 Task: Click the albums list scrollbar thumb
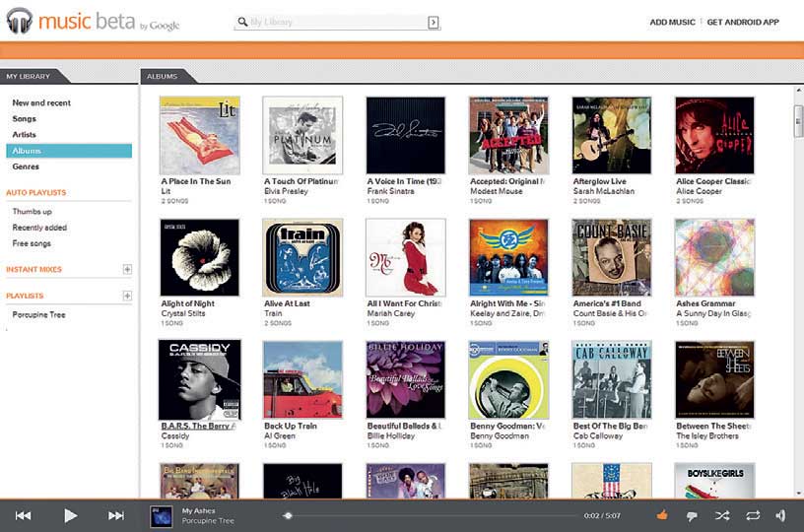point(798,121)
